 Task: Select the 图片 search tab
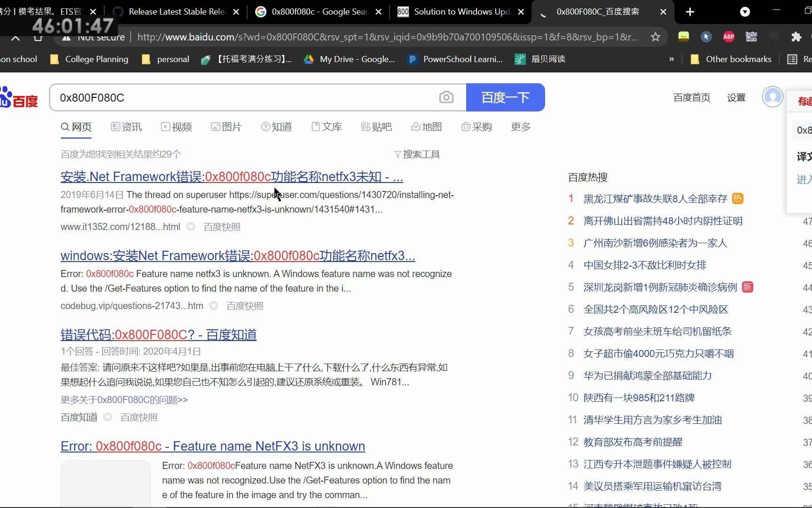click(226, 127)
